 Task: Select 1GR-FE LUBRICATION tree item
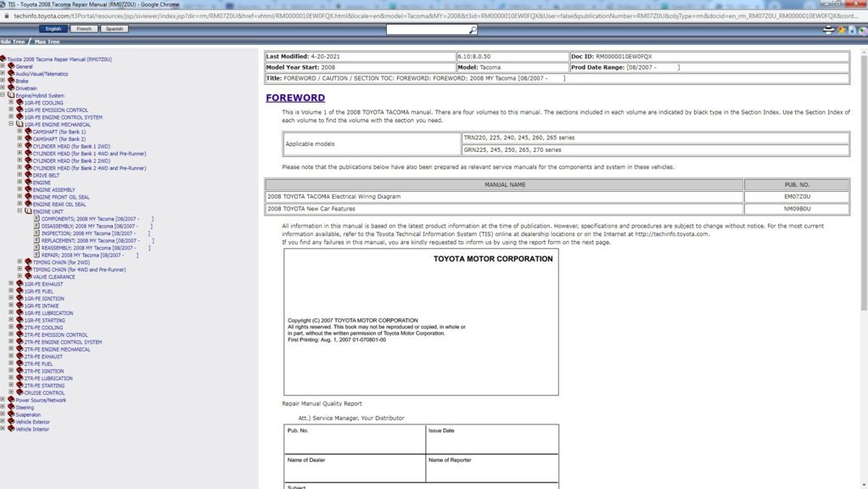click(48, 313)
